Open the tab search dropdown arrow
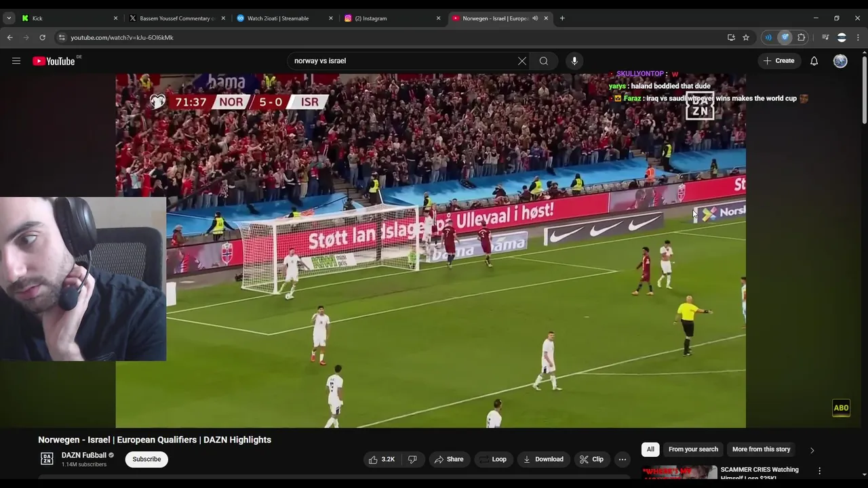Image resolution: width=868 pixels, height=488 pixels. pyautogui.click(x=9, y=18)
